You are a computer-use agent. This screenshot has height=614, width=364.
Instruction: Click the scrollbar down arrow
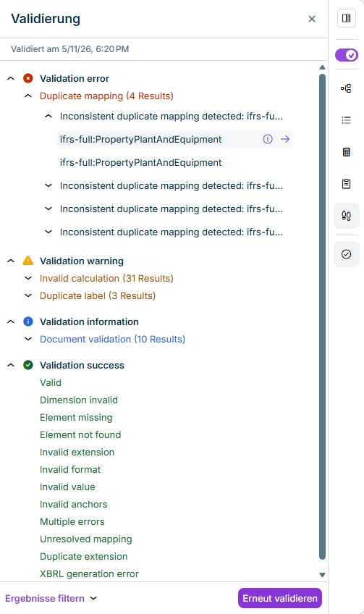tap(323, 575)
